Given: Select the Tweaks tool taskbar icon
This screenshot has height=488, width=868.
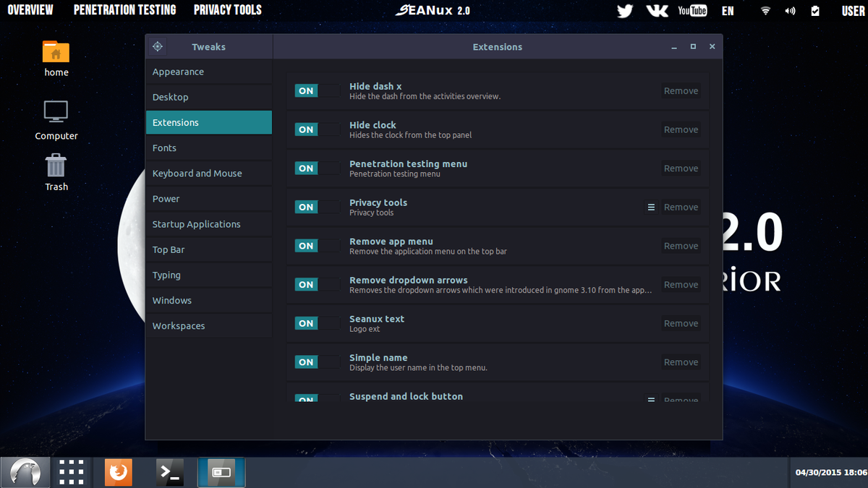Looking at the screenshot, I should (x=221, y=473).
